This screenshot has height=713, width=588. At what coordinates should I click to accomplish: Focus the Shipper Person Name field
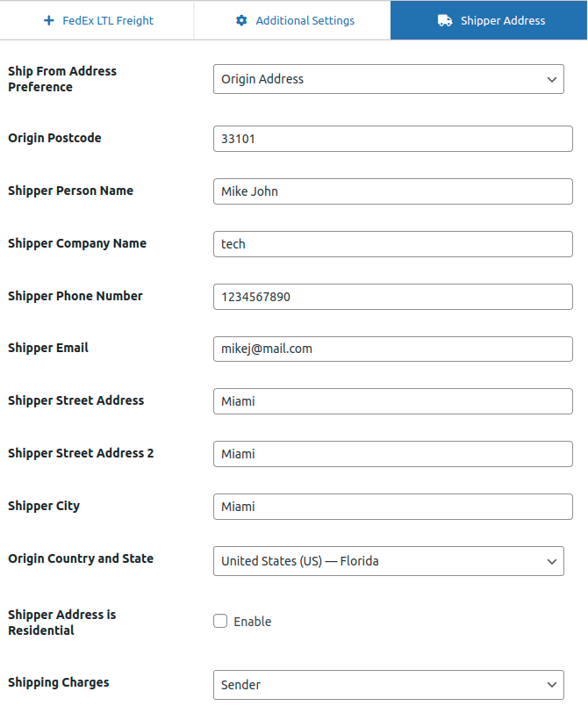(x=392, y=191)
